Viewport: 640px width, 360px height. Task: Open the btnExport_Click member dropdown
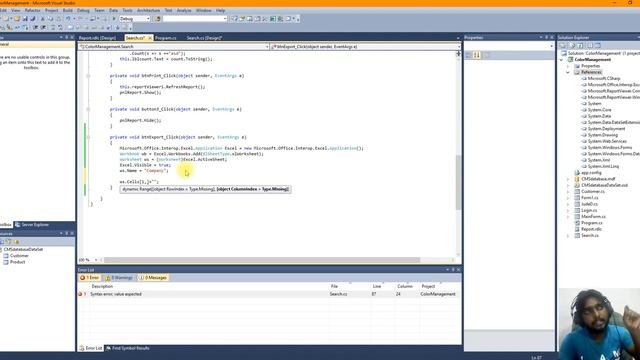458,47
